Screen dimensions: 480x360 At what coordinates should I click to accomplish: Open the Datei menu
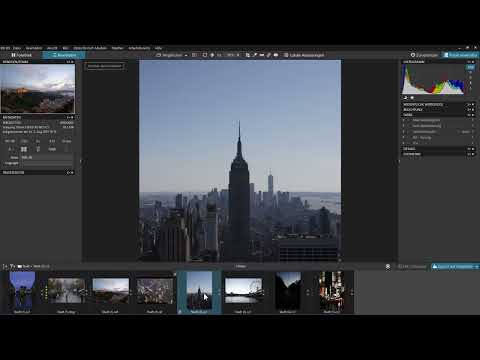point(17,48)
